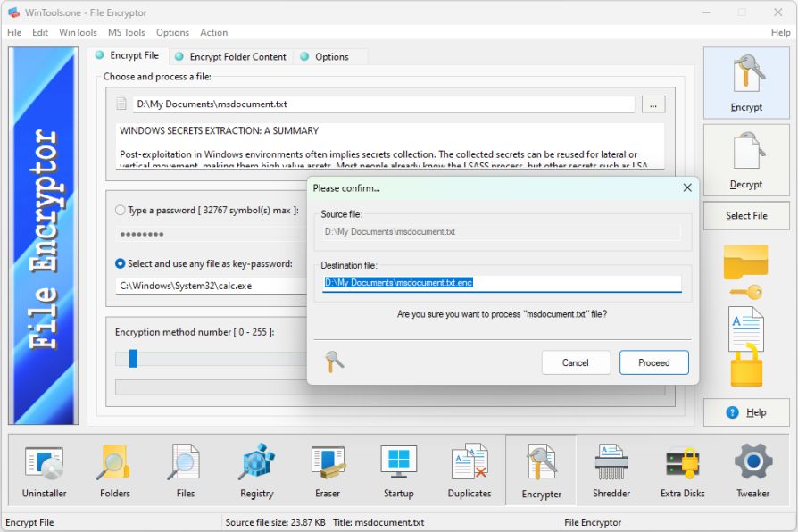Click the file path field with msdocument.txt
The width and height of the screenshot is (798, 532).
tap(384, 104)
